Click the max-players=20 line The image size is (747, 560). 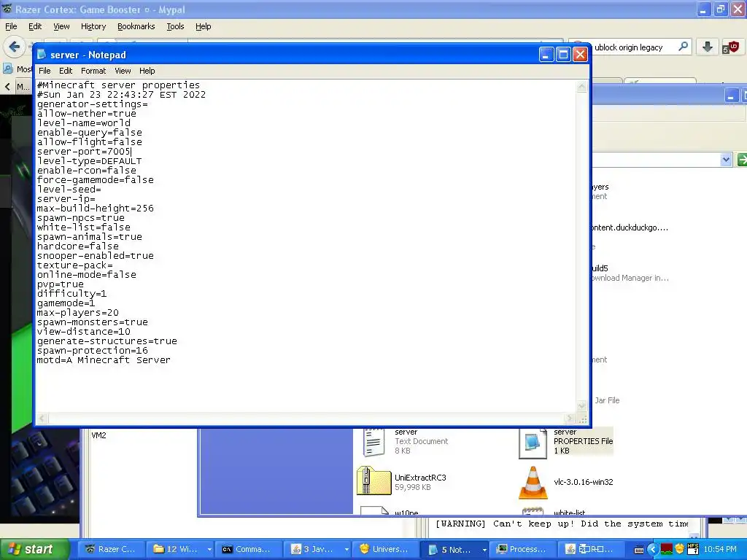(x=77, y=313)
